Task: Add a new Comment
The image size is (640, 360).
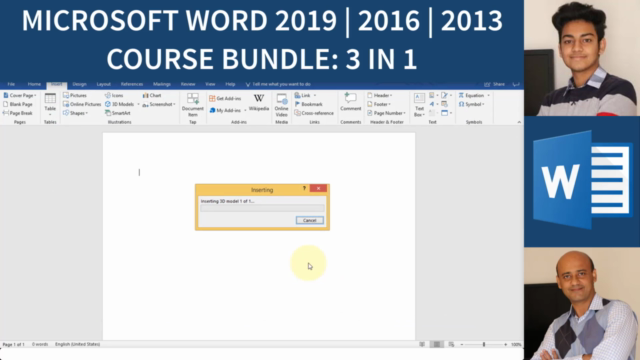Action: 351,102
